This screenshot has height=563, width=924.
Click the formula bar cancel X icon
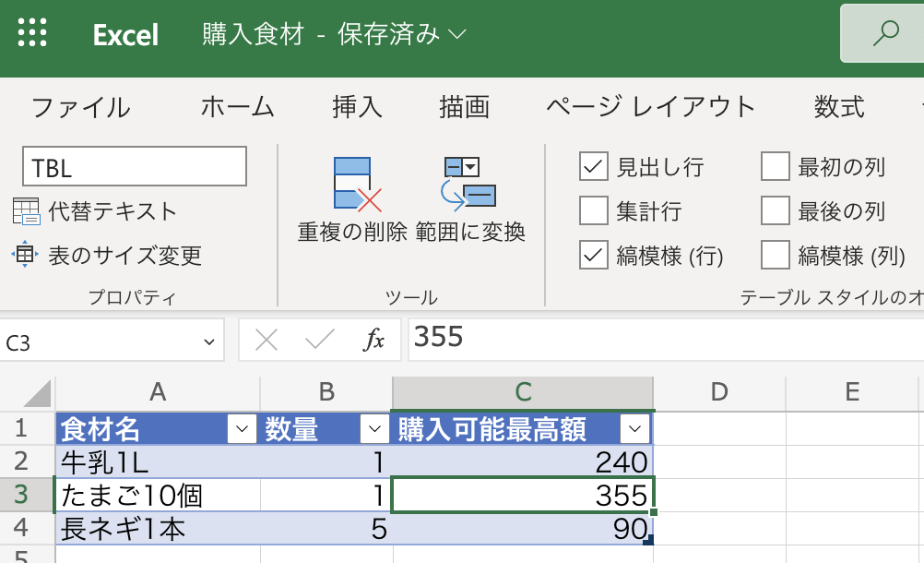[x=267, y=341]
